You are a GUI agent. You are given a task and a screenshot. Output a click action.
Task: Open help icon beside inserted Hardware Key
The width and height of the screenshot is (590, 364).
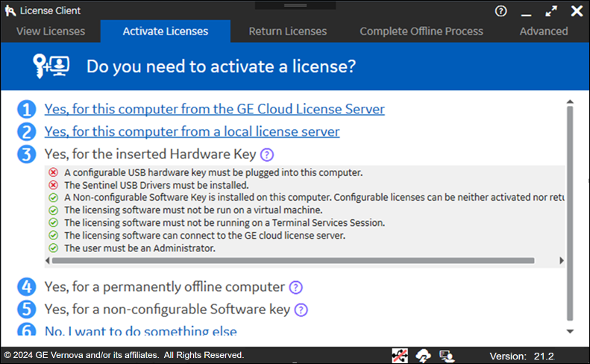[267, 154]
